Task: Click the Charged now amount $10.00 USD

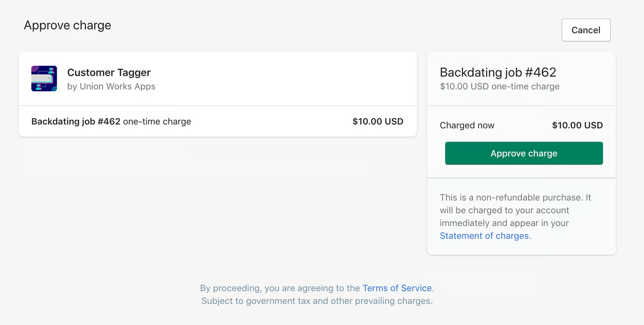Action: 577,126
